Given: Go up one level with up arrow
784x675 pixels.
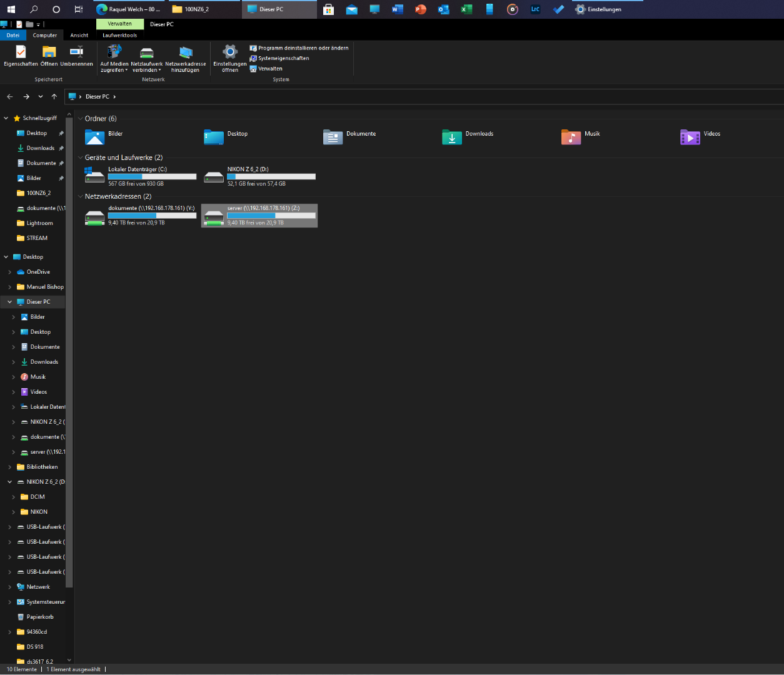Looking at the screenshot, I should point(54,97).
